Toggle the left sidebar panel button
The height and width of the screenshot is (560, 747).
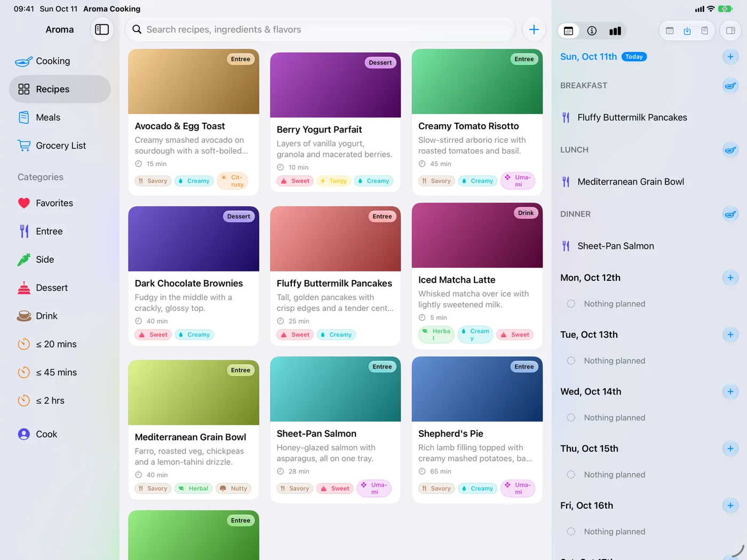pyautogui.click(x=101, y=30)
